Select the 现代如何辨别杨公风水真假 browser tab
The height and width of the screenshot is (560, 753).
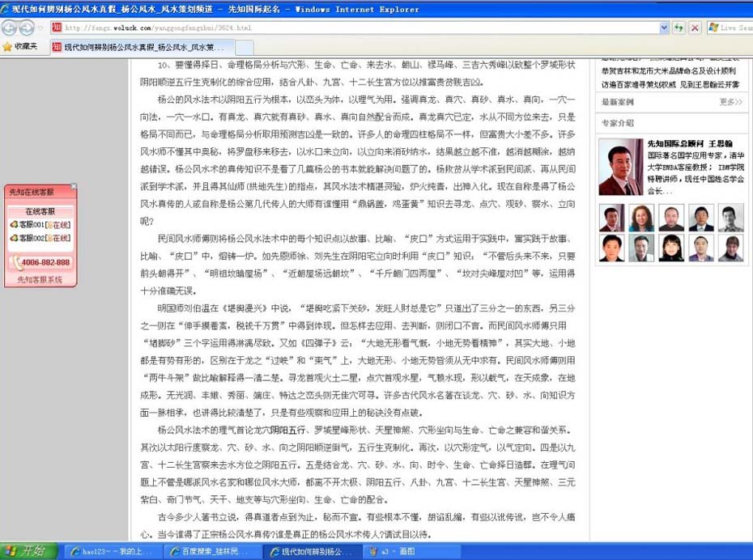click(x=143, y=47)
